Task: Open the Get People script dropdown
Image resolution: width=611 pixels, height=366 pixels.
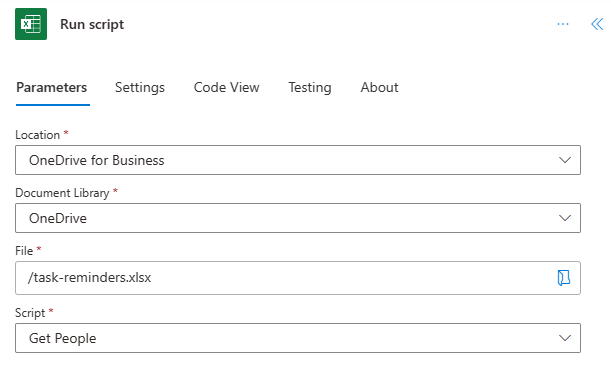Action: (298, 338)
